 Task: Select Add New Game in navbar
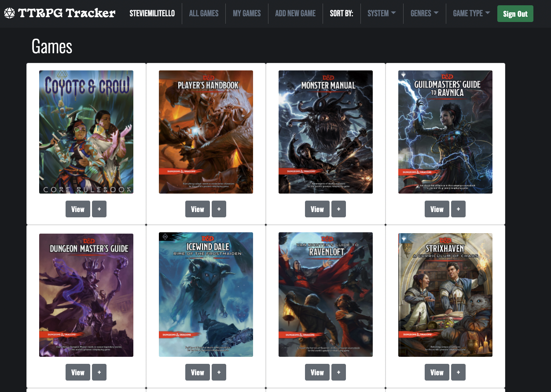click(295, 13)
